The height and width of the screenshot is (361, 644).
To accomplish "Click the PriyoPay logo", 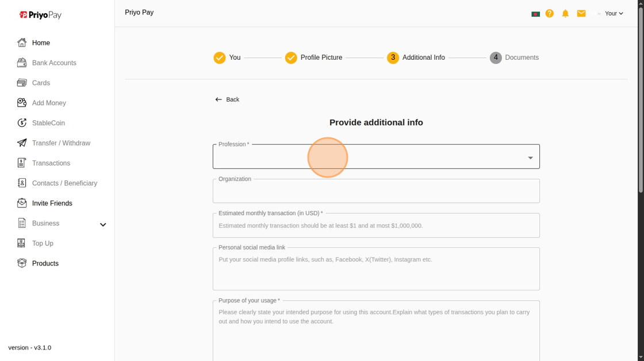I will 40,15.
